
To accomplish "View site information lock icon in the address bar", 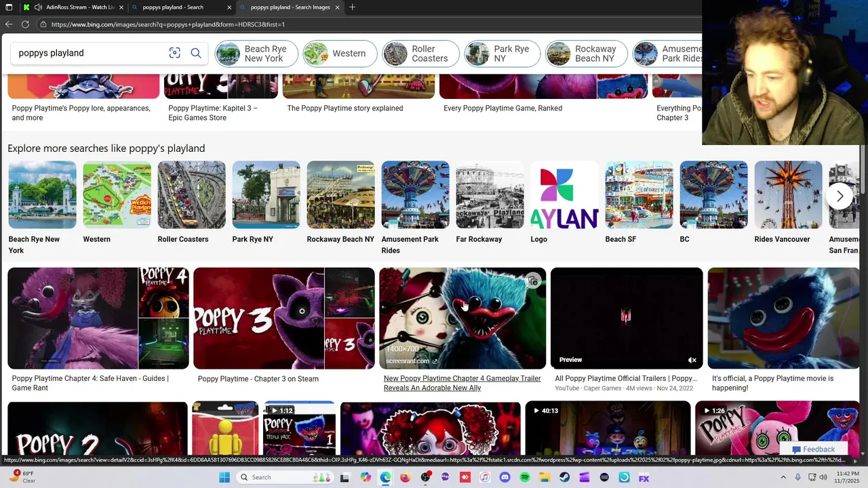I will (43, 24).
